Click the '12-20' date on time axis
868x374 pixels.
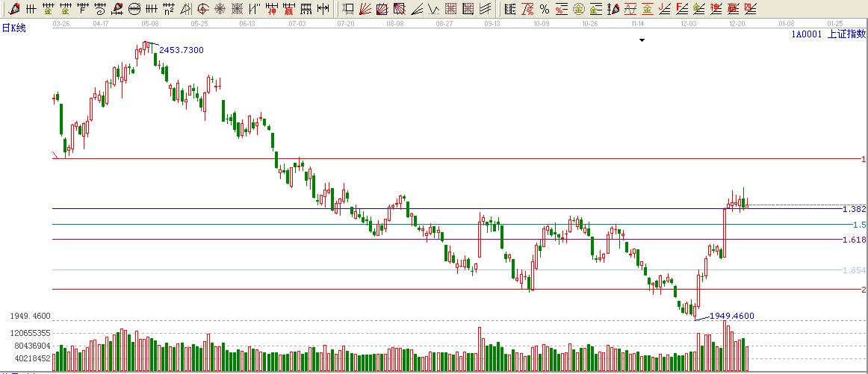point(737,23)
